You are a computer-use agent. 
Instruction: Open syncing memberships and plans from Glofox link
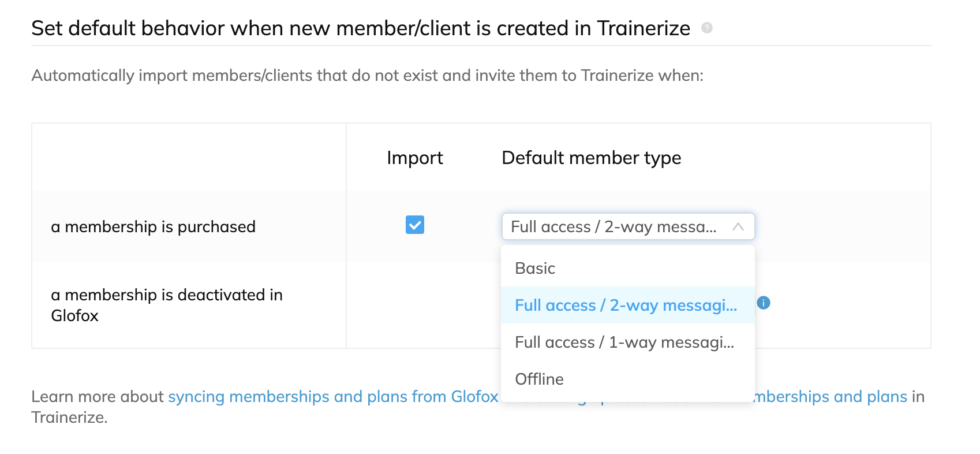coord(333,396)
